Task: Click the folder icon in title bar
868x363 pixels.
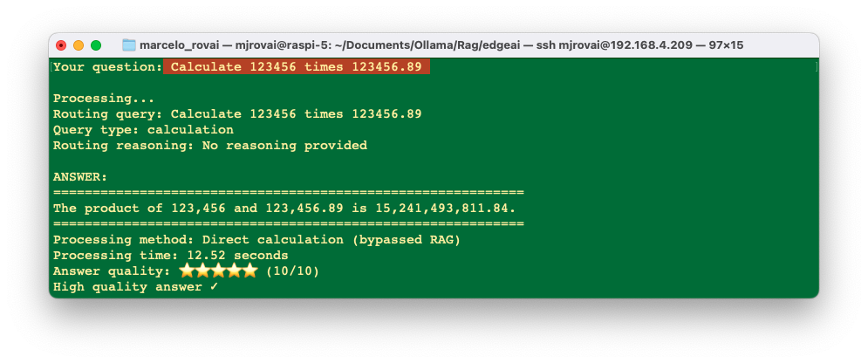Action: pyautogui.click(x=129, y=45)
